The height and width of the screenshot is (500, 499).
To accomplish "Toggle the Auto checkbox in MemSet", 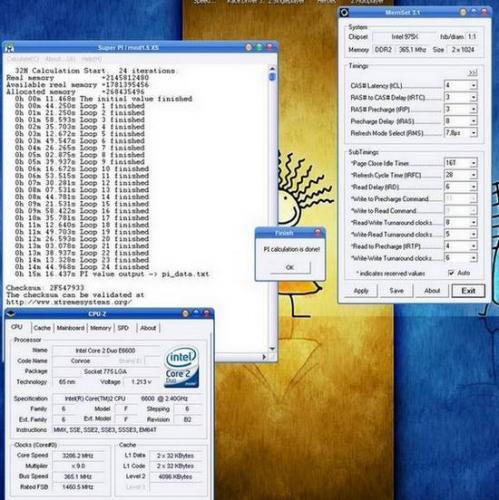I will pyautogui.click(x=451, y=273).
